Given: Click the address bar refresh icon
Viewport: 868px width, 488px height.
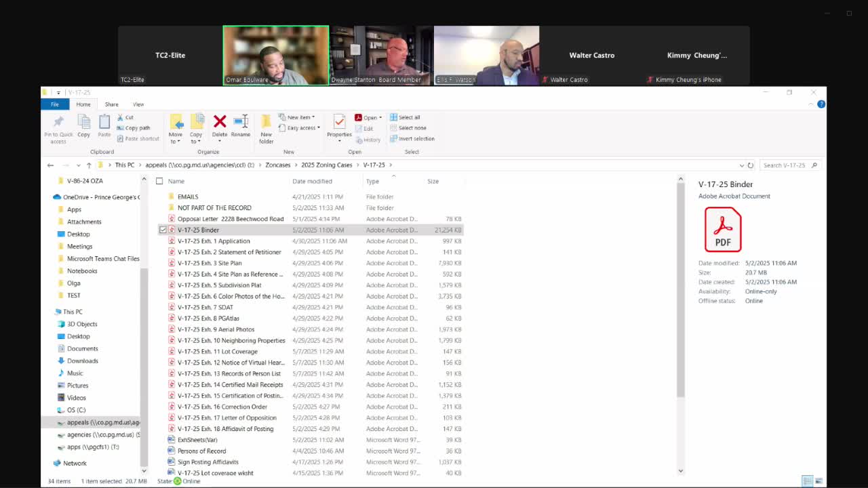Looking at the screenshot, I should pos(750,165).
